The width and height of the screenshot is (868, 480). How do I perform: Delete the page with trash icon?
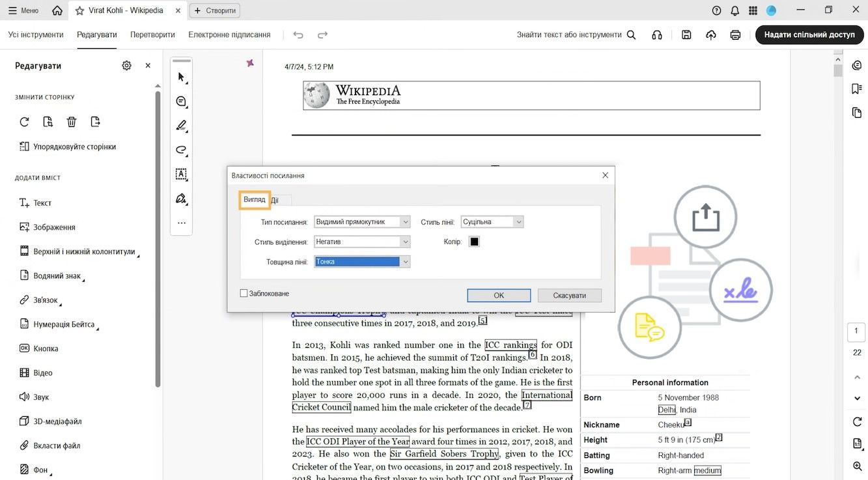72,122
